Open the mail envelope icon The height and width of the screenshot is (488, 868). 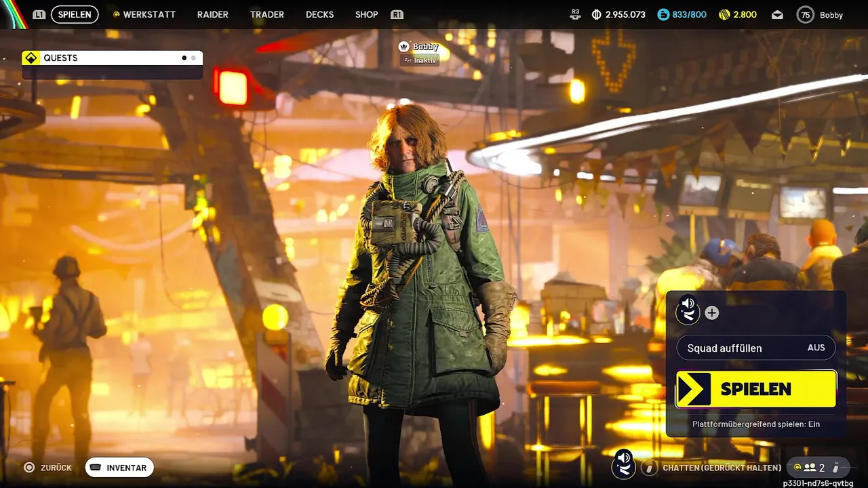coord(777,14)
